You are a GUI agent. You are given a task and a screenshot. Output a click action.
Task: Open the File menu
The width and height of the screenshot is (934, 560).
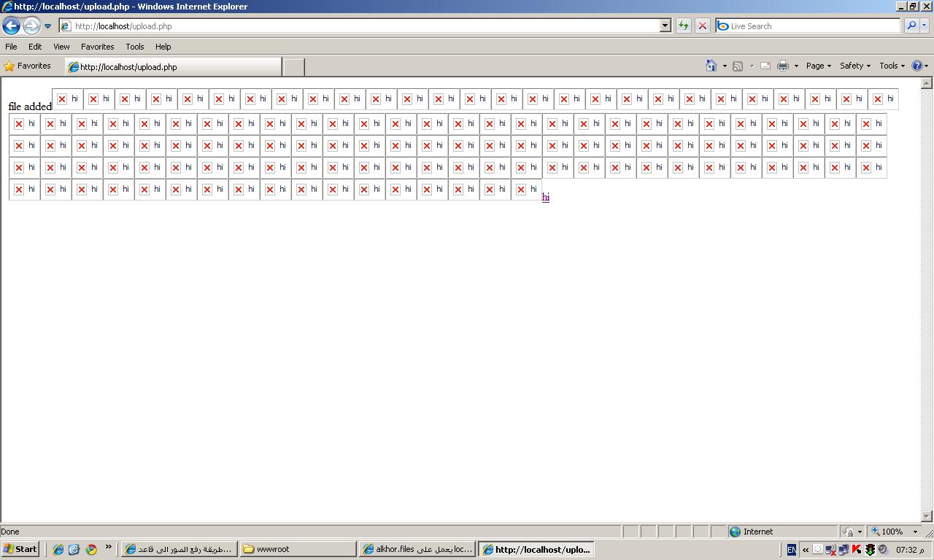pyautogui.click(x=11, y=46)
